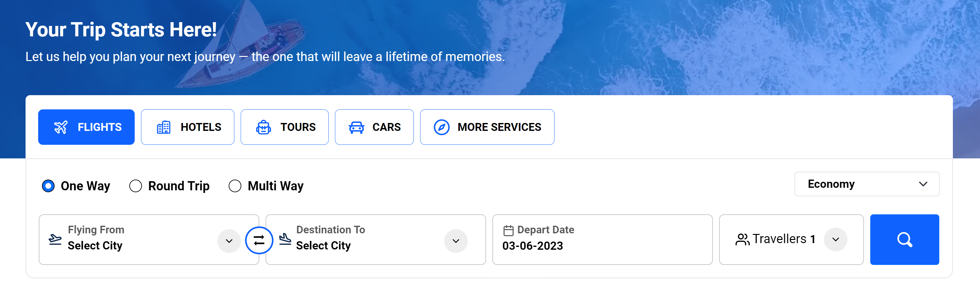Open the Travellers count dropdown arrow

click(836, 240)
